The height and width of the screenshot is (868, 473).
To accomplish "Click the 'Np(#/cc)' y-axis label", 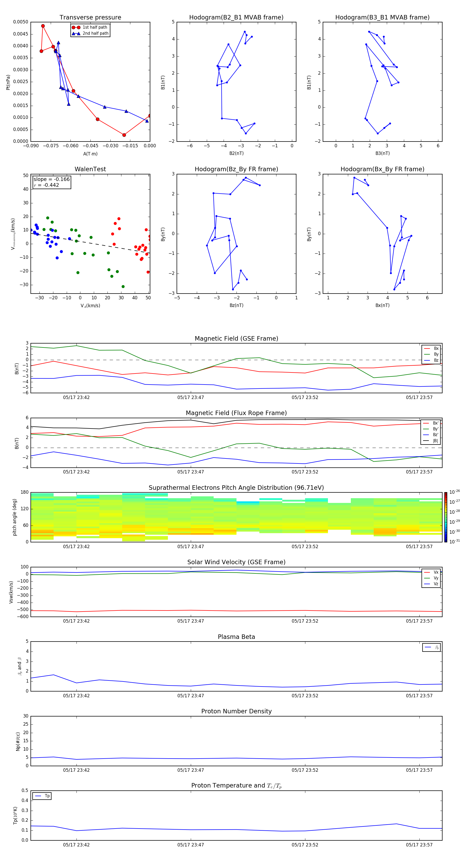I will pos(18,741).
